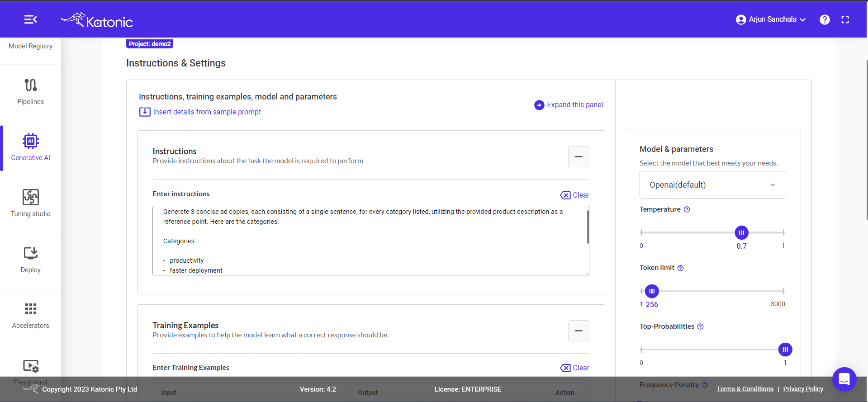Click Version: 4.2 in footer
Screen dimensions: 868x402
tap(318, 389)
